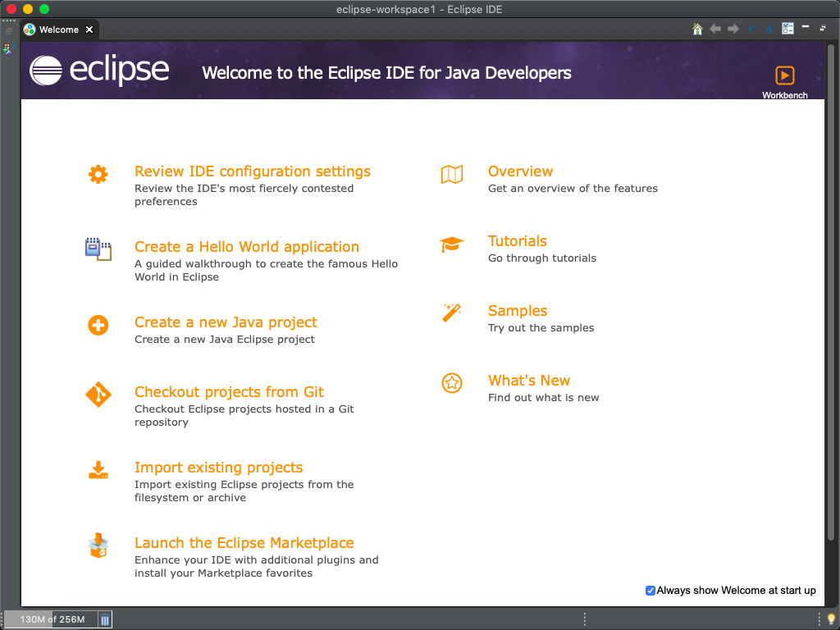Click the Eclipse logo in banner

pos(99,71)
